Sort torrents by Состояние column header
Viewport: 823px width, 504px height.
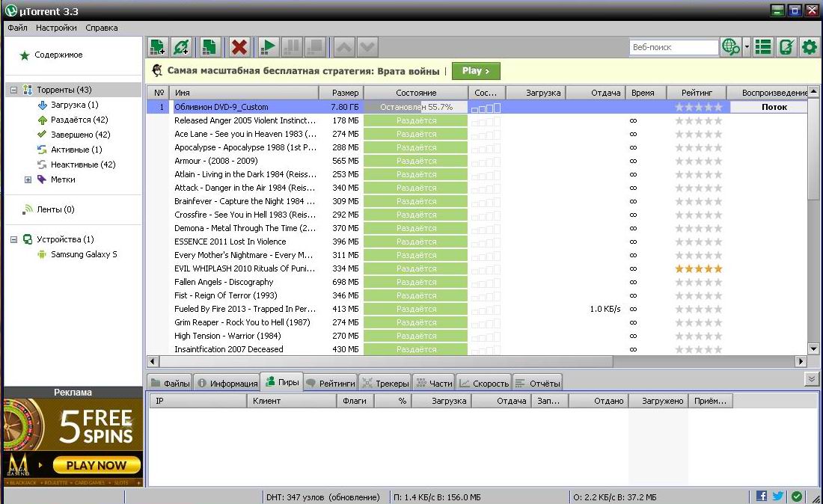416,93
